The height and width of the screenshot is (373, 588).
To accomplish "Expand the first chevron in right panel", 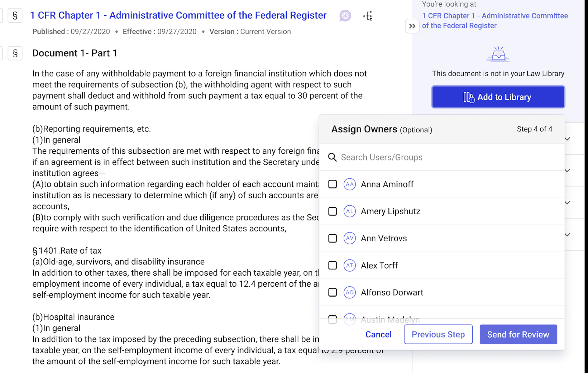I will (568, 139).
